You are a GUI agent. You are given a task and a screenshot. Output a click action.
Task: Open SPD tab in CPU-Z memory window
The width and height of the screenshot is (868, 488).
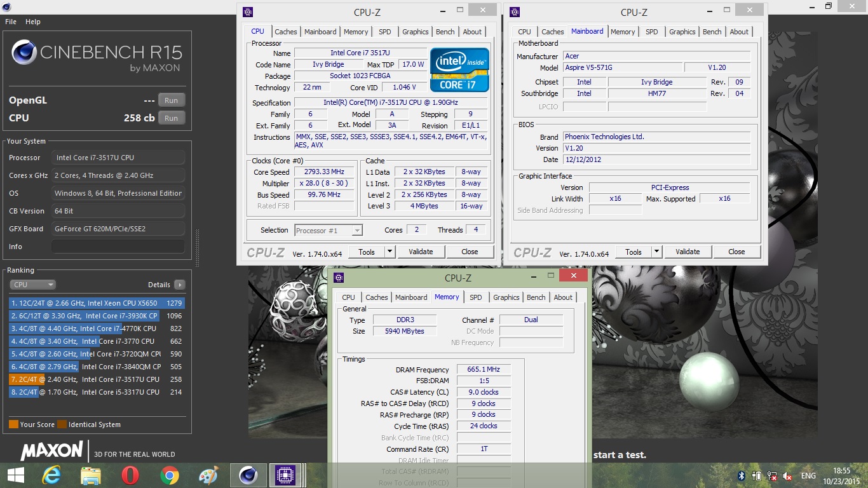tap(475, 297)
